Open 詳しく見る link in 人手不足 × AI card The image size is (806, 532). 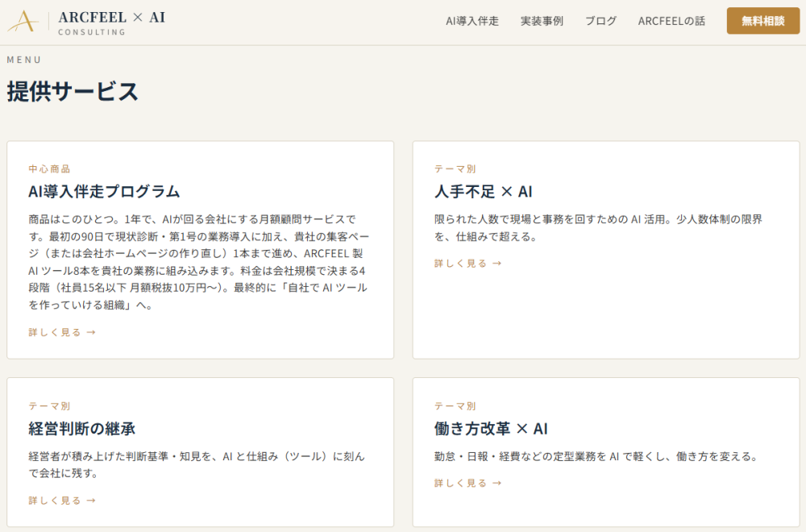click(x=467, y=264)
